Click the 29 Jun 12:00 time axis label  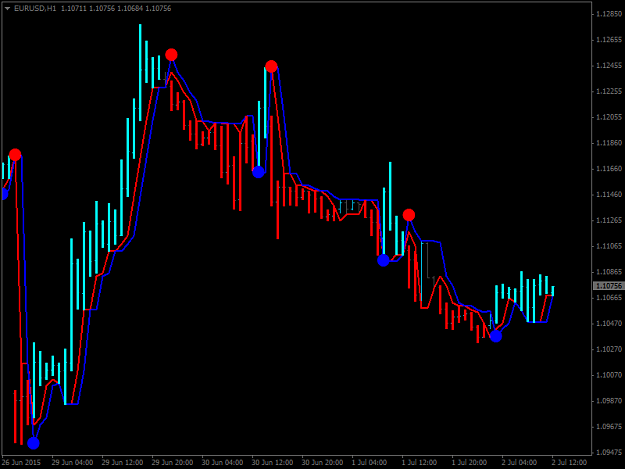click(122, 463)
